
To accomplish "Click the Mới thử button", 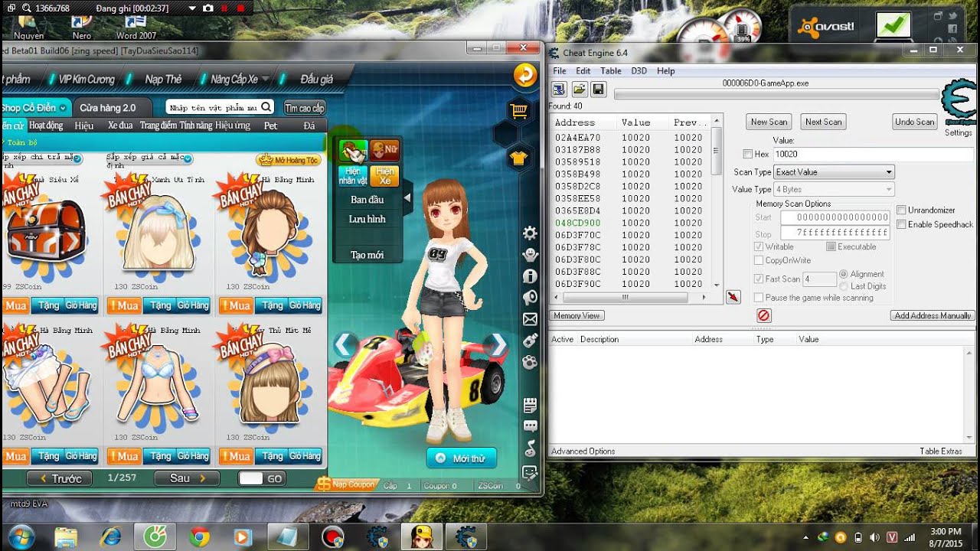I will 462,458.
